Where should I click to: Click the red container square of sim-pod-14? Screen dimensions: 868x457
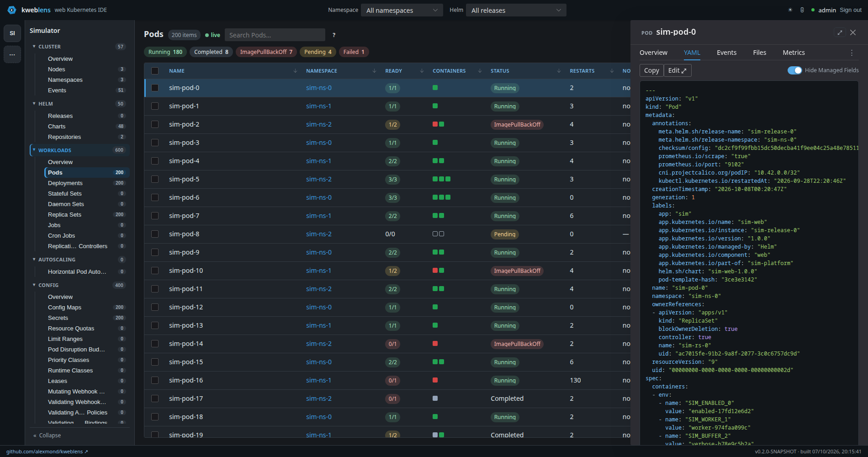pos(435,344)
